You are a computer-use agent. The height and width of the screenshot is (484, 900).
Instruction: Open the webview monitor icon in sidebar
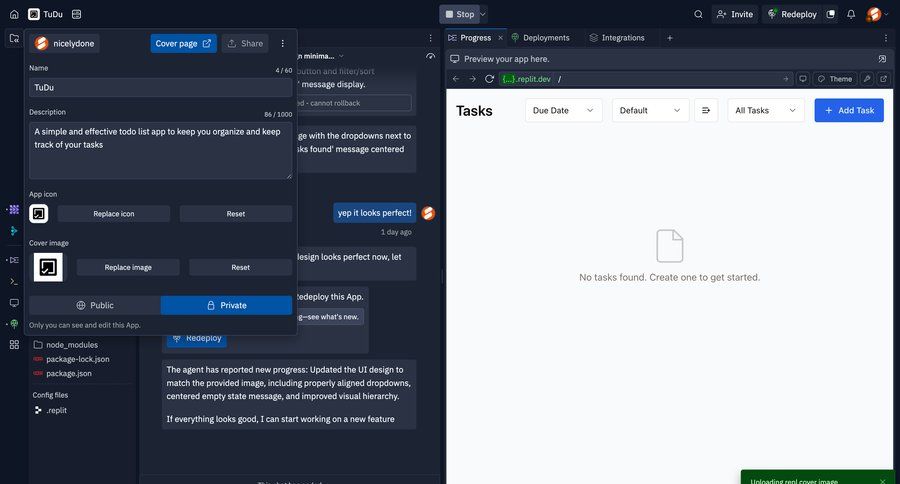14,303
